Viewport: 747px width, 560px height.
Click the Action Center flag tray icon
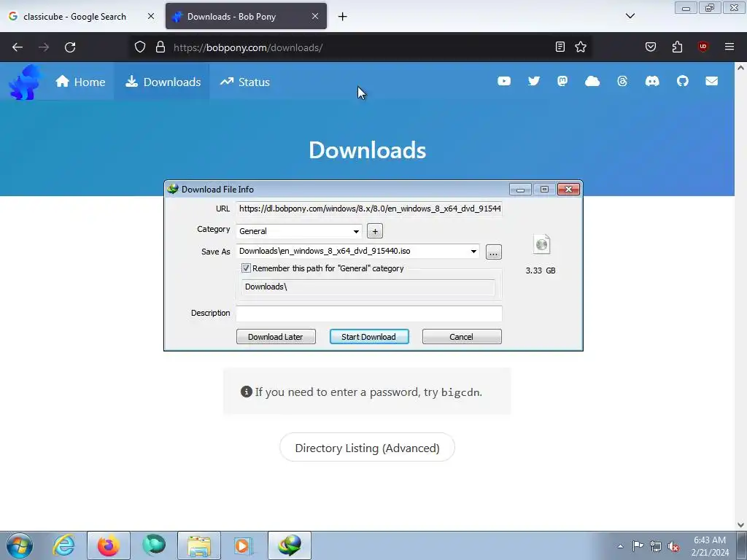[638, 545]
